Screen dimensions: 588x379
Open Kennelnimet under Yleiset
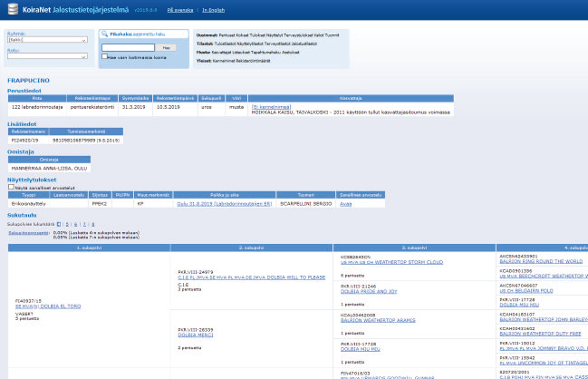(x=224, y=61)
